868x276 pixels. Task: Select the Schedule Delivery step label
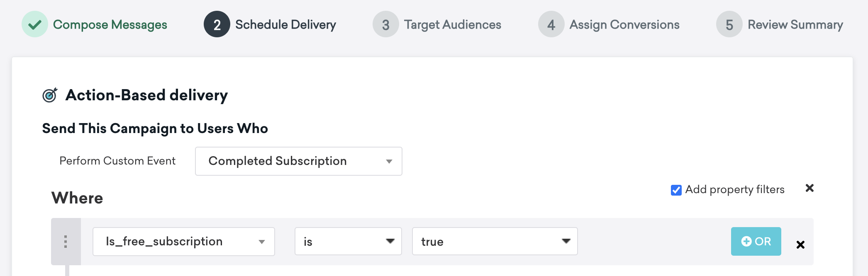[285, 25]
